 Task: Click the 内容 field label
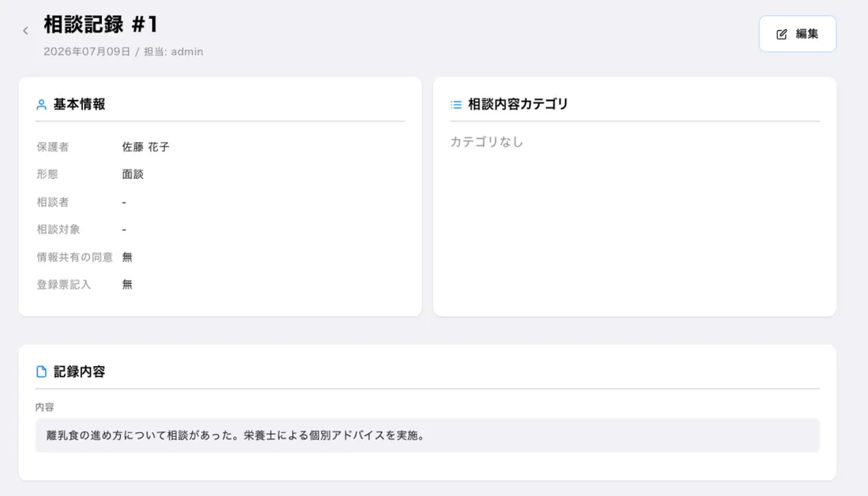coord(45,407)
